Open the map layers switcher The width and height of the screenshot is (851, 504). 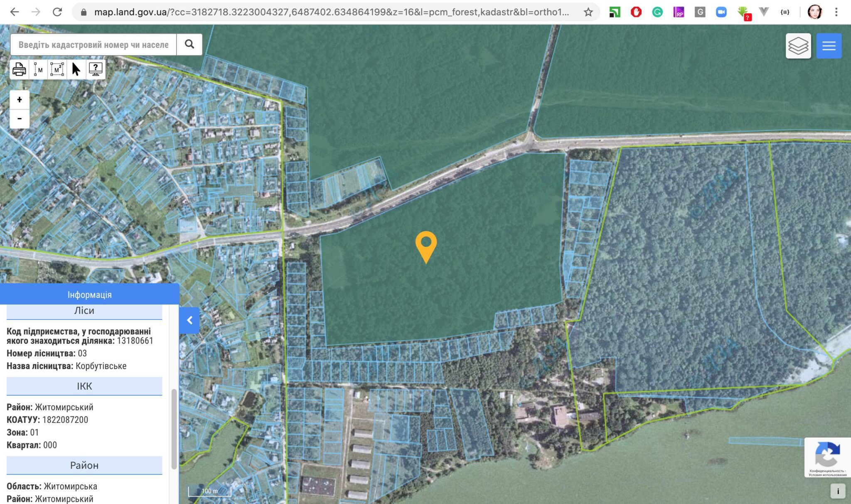798,46
